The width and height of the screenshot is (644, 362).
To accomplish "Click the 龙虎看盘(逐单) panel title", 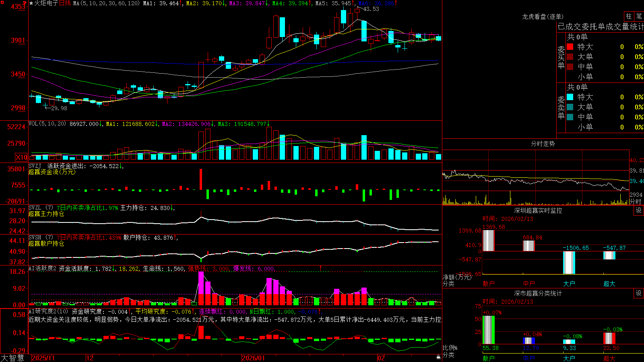I will (543, 16).
